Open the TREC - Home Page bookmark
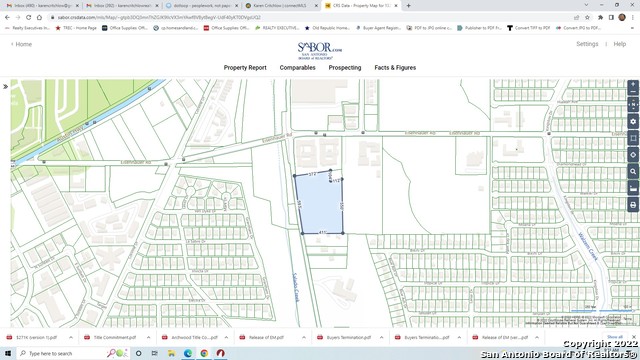This screenshot has height=360, width=640. 76,28
